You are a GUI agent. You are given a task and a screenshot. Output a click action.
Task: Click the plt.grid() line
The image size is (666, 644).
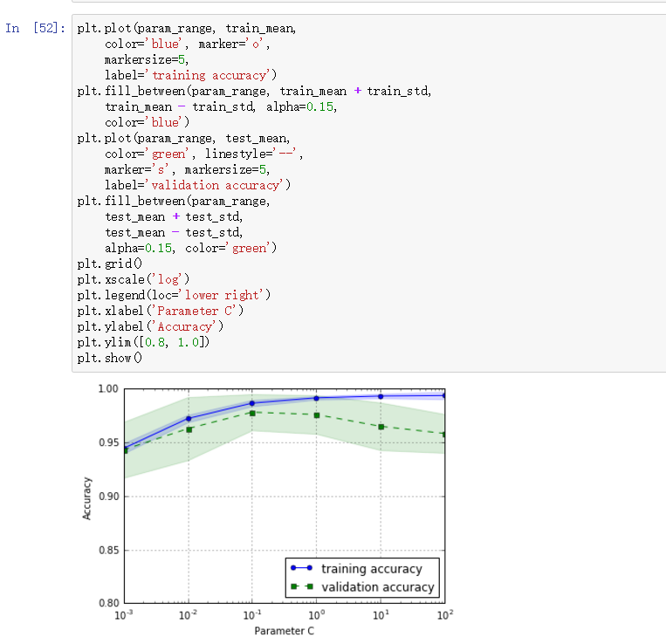(x=110, y=264)
